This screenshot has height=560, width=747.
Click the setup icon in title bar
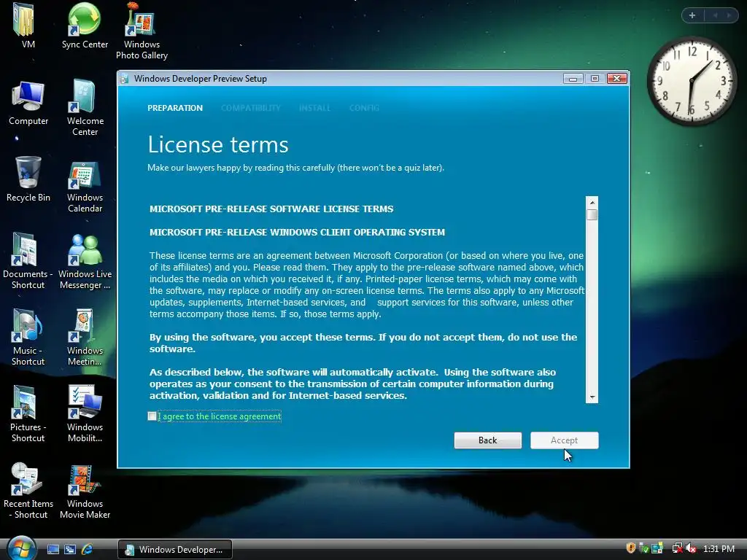[x=125, y=79]
